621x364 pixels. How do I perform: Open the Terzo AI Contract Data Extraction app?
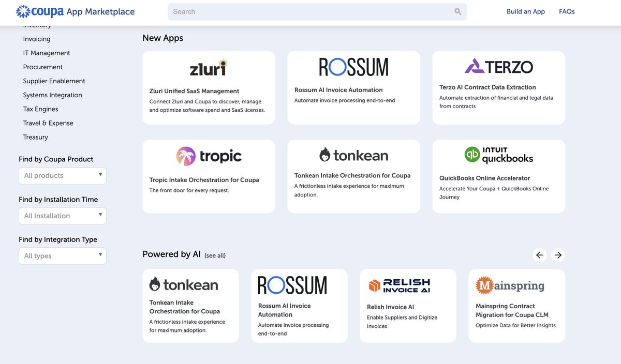pos(498,87)
